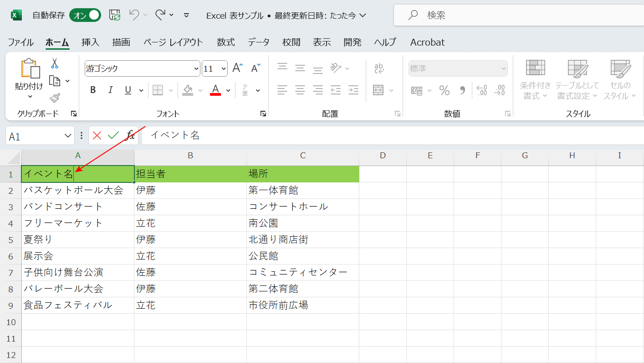This screenshot has height=363, width=644.
Task: Open the File tab
Action: tap(20, 42)
